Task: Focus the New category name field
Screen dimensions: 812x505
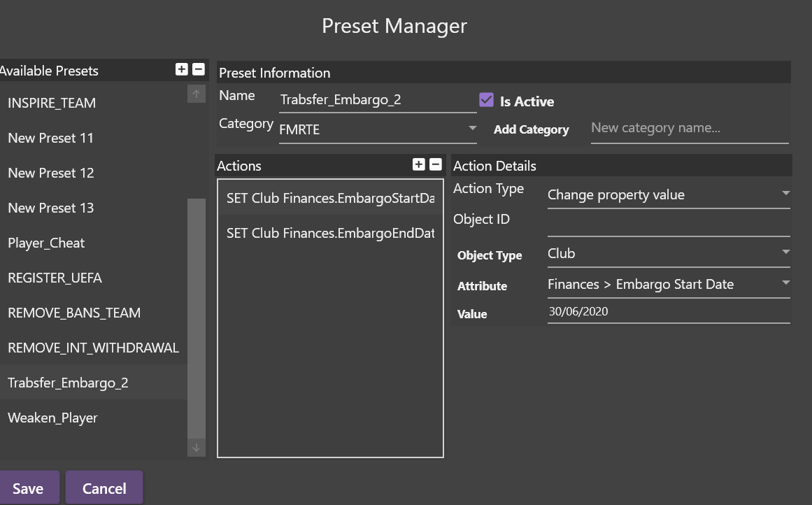Action: 689,128
